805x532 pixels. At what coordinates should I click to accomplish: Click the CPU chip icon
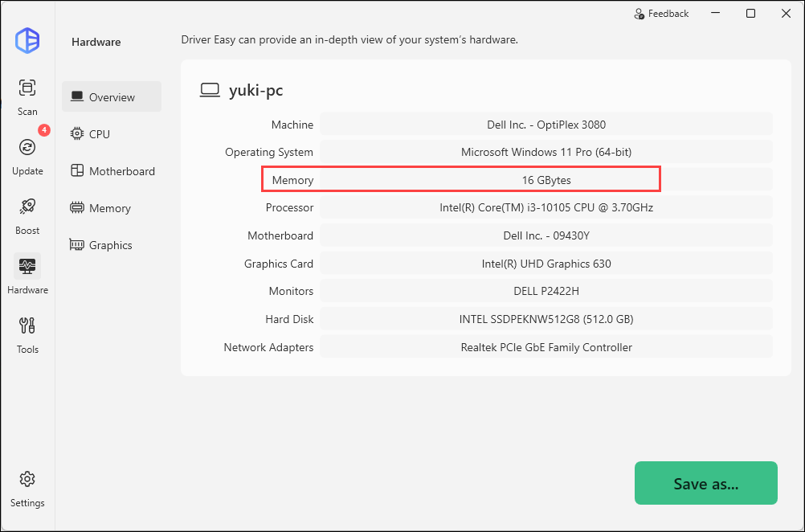click(x=77, y=134)
